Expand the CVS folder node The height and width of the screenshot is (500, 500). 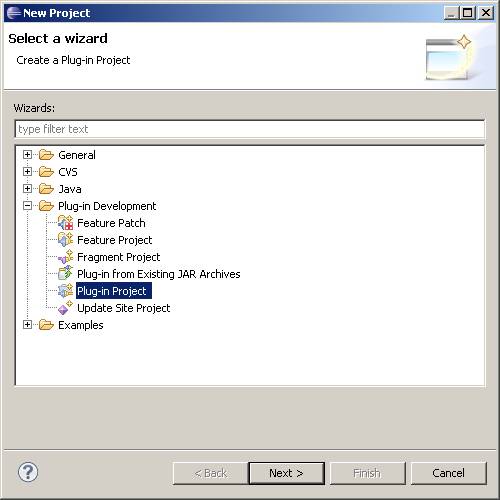28,172
